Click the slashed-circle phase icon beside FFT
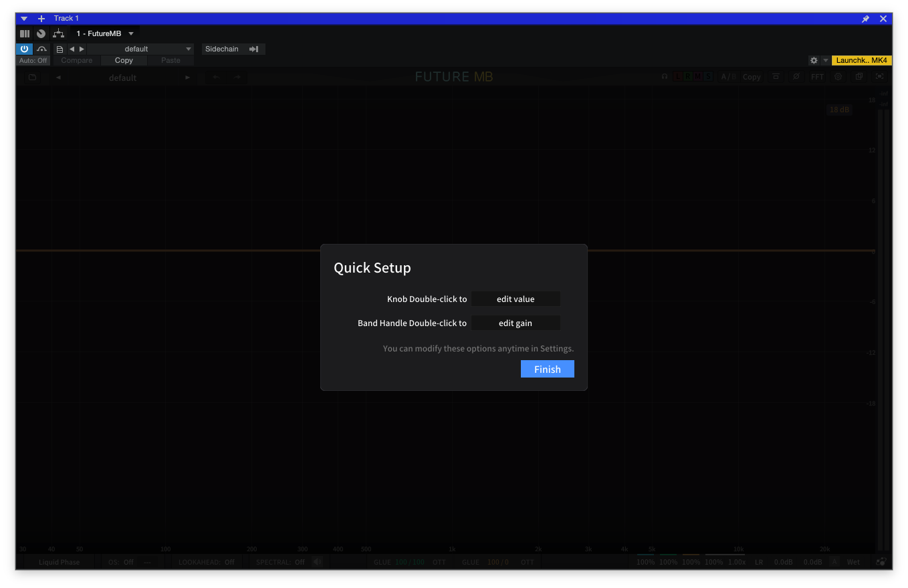 (x=796, y=77)
